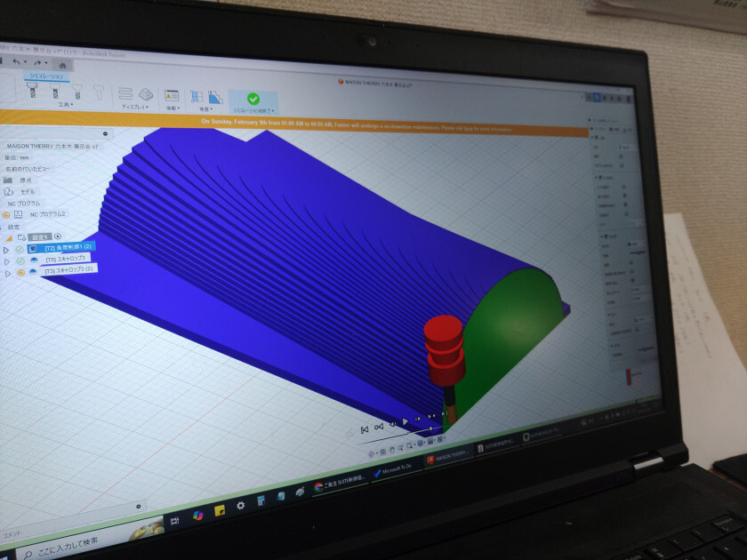Image resolution: width=747 pixels, height=560 pixels.
Task: Expand the [T2] 負荷制御1 (2) operation
Action: (5, 250)
